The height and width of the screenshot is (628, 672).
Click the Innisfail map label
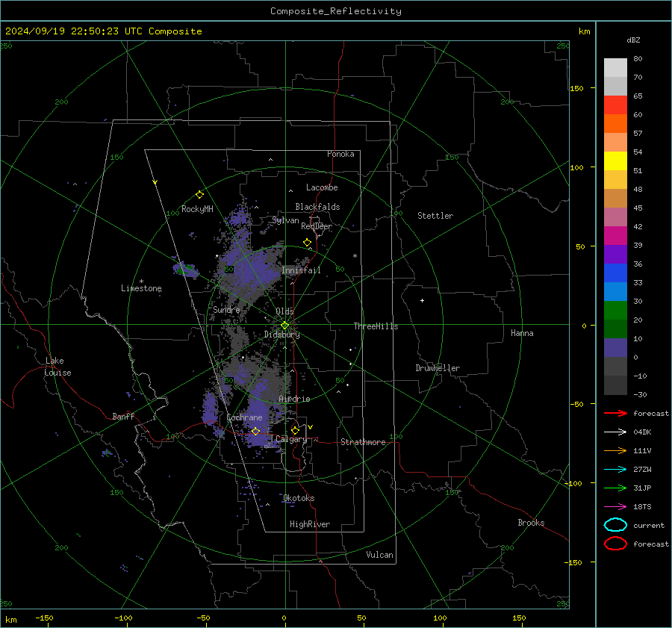point(301,270)
